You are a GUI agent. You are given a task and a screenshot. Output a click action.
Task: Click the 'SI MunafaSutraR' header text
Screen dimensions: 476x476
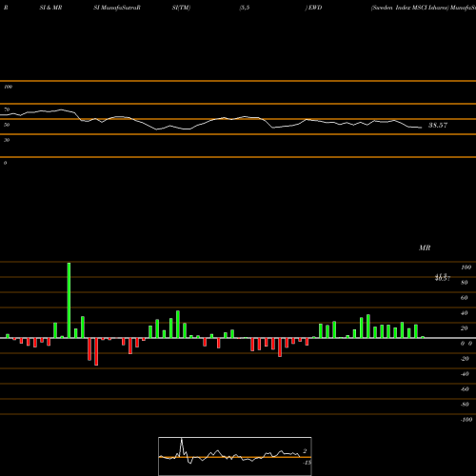(x=117, y=8)
